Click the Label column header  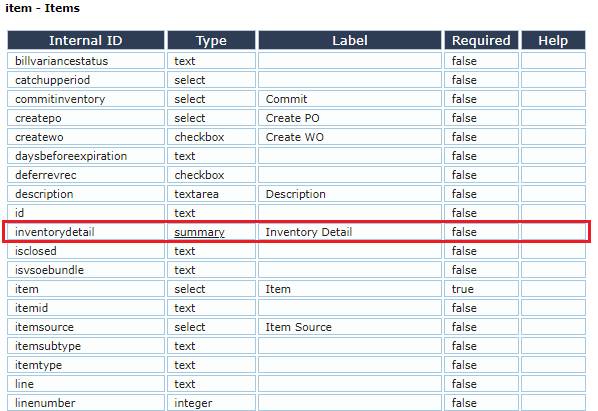coord(350,40)
